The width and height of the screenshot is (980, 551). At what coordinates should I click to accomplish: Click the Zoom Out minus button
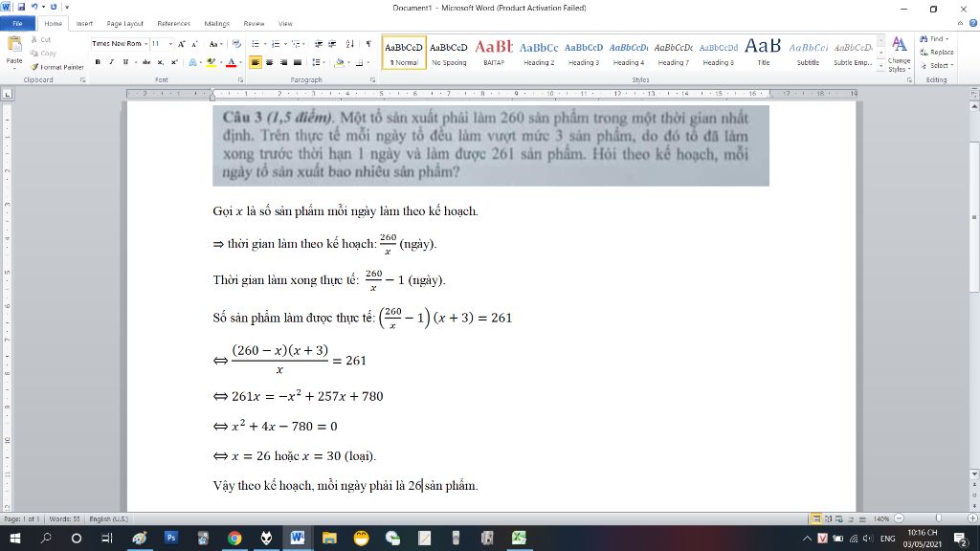(x=899, y=518)
